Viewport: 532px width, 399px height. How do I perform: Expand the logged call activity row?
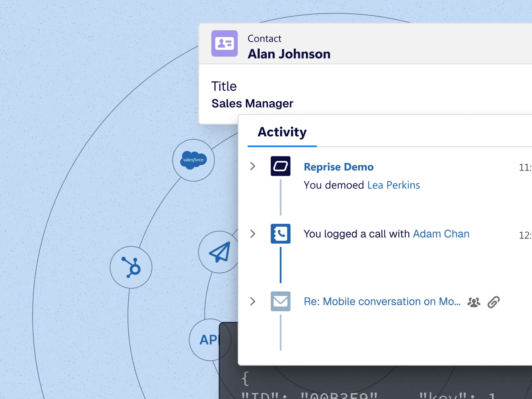coord(253,234)
